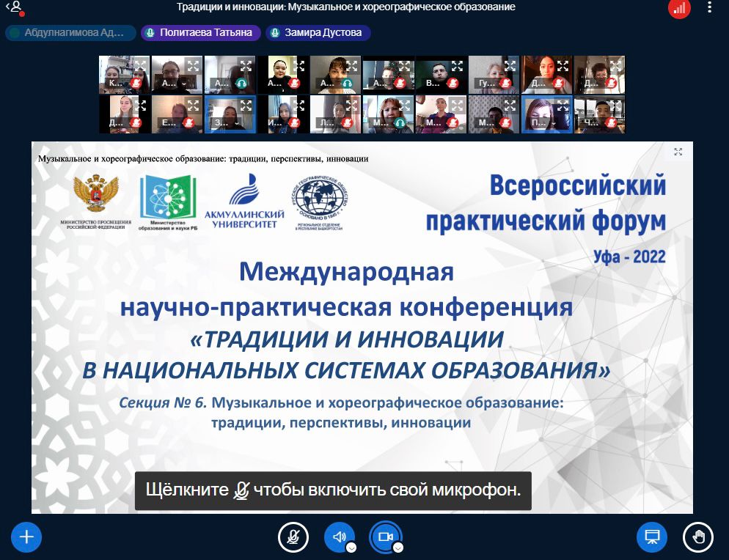Expand the audio device dropdown arrow
This screenshot has width=729, height=560.
click(x=351, y=547)
